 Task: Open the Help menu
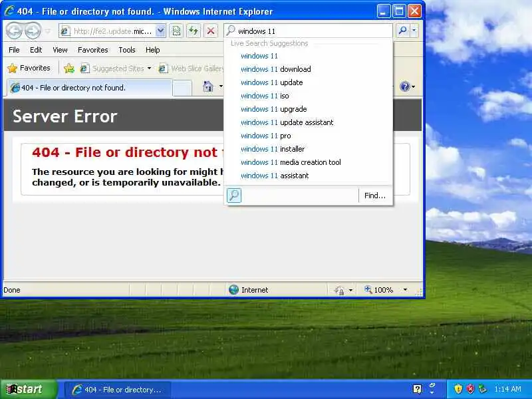153,50
